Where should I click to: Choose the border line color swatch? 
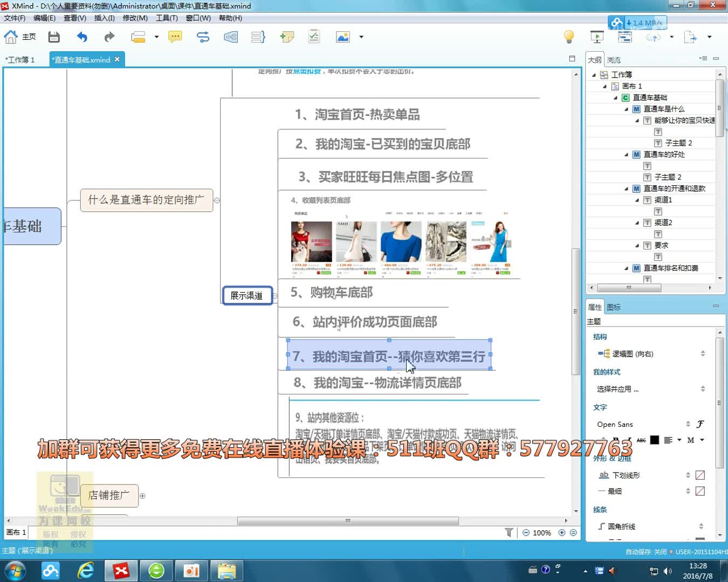pyautogui.click(x=700, y=491)
